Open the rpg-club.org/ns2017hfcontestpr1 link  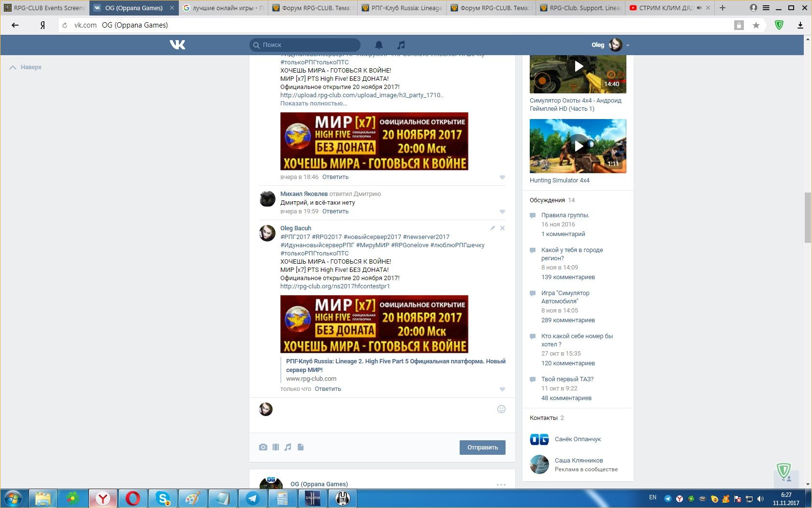point(335,286)
